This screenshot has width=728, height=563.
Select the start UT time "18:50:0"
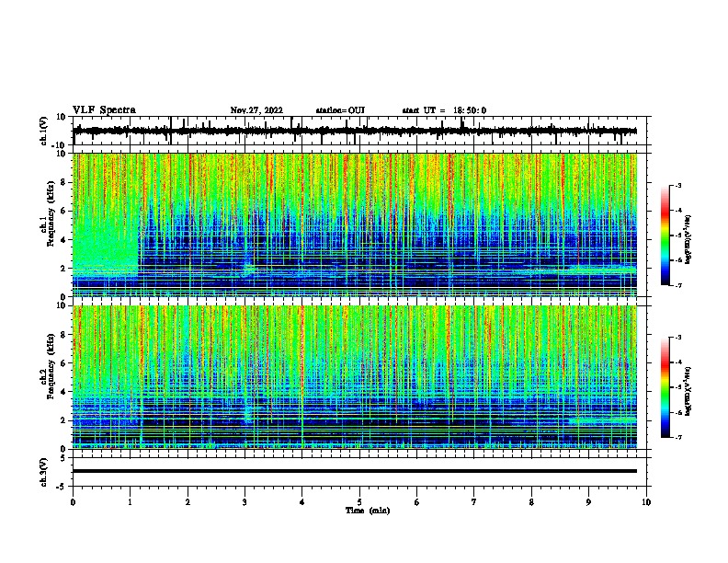pos(470,110)
